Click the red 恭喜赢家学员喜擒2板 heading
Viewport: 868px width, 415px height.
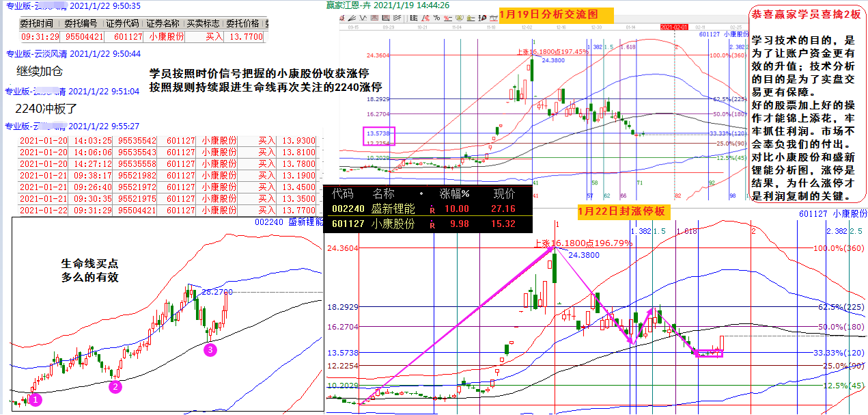coord(806,14)
